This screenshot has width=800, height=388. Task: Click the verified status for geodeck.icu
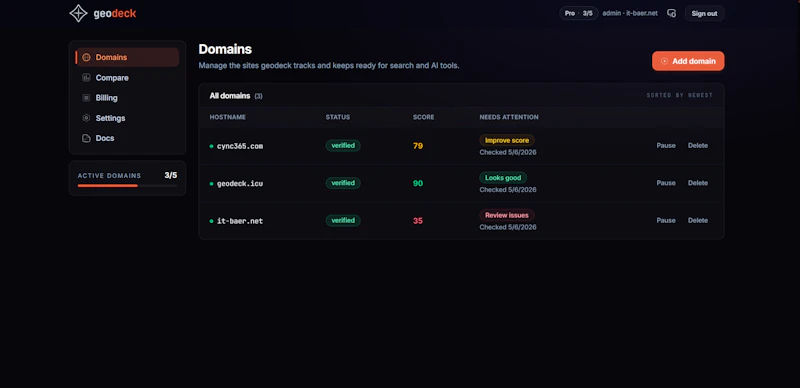[343, 183]
